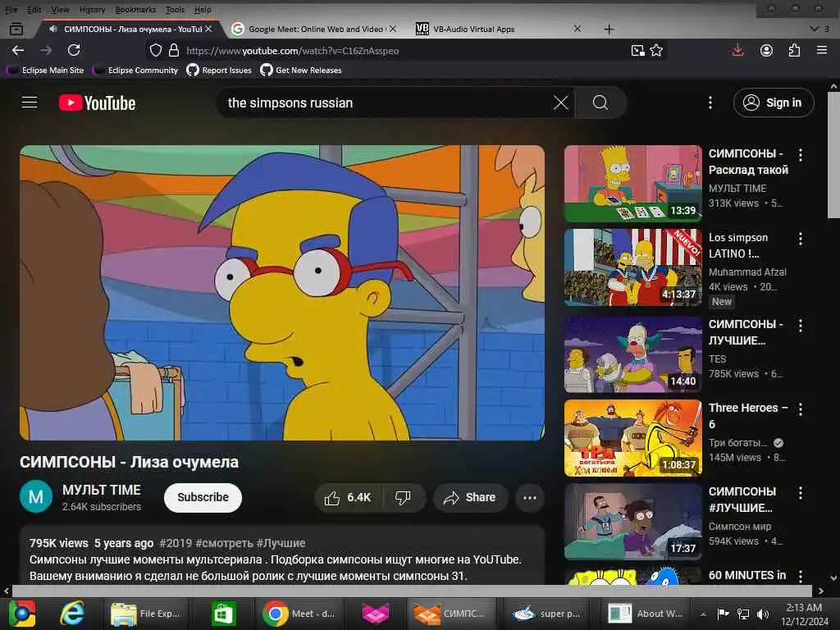
Task: Open options menu for Los simpson LATINO video
Action: (x=801, y=239)
